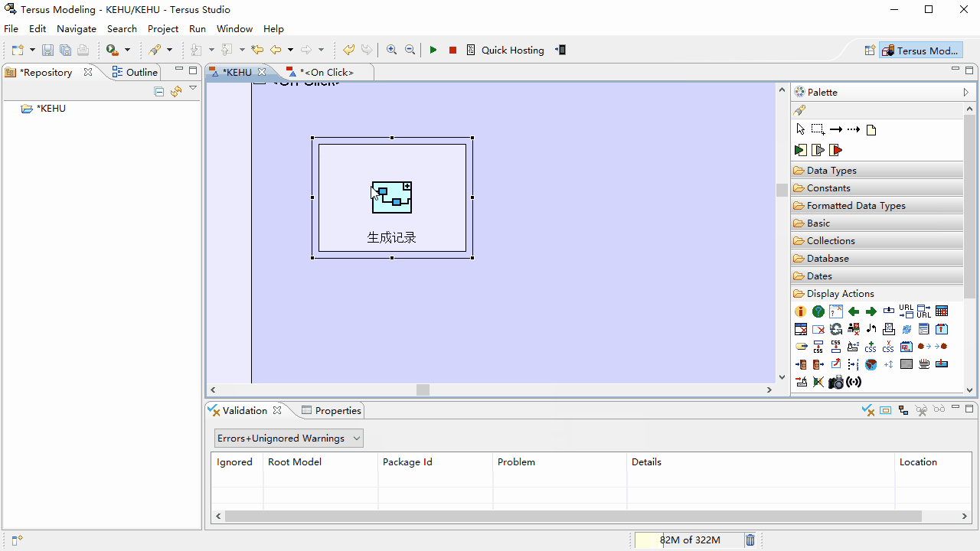Click the Undo toolbar arrow

coord(348,50)
